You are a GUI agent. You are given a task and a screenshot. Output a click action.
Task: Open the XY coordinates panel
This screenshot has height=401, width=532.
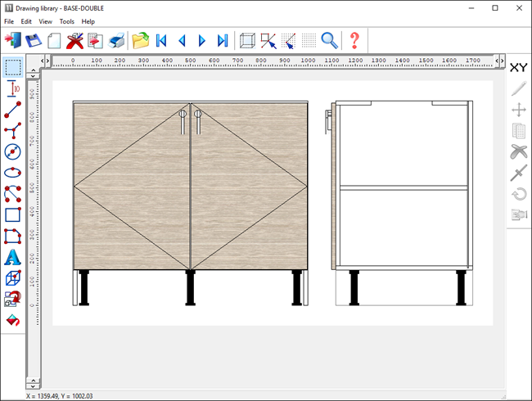(x=518, y=67)
